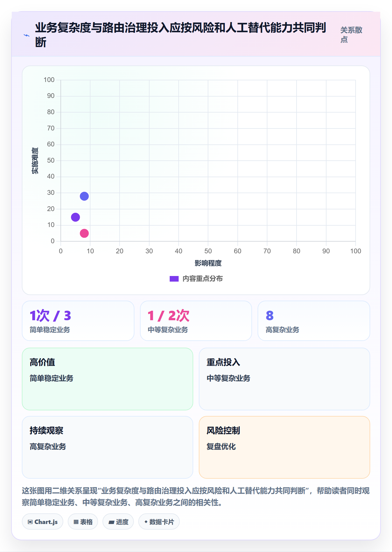Click the square icon in Chart.js chip
The image size is (392, 552).
[30, 522]
